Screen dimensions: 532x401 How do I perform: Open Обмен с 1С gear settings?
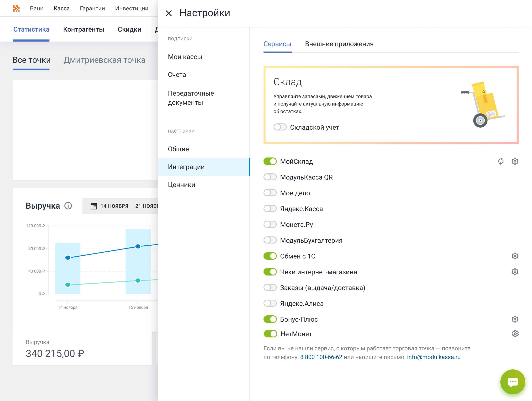pos(515,256)
